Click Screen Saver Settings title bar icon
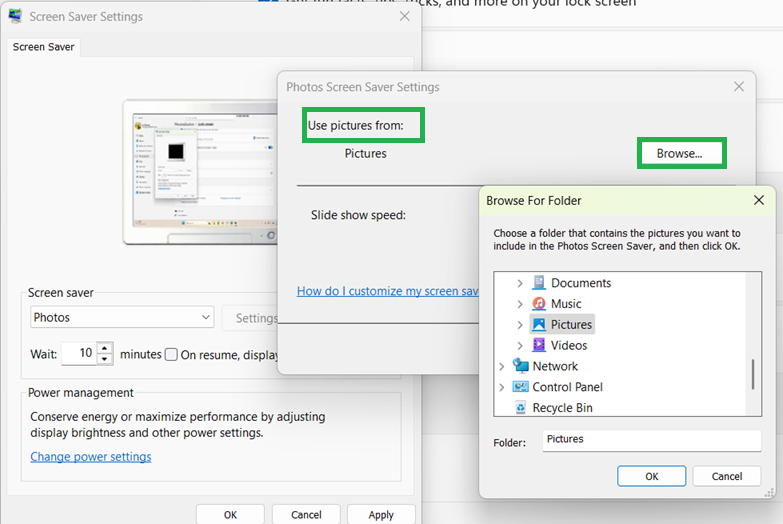 tap(15, 16)
